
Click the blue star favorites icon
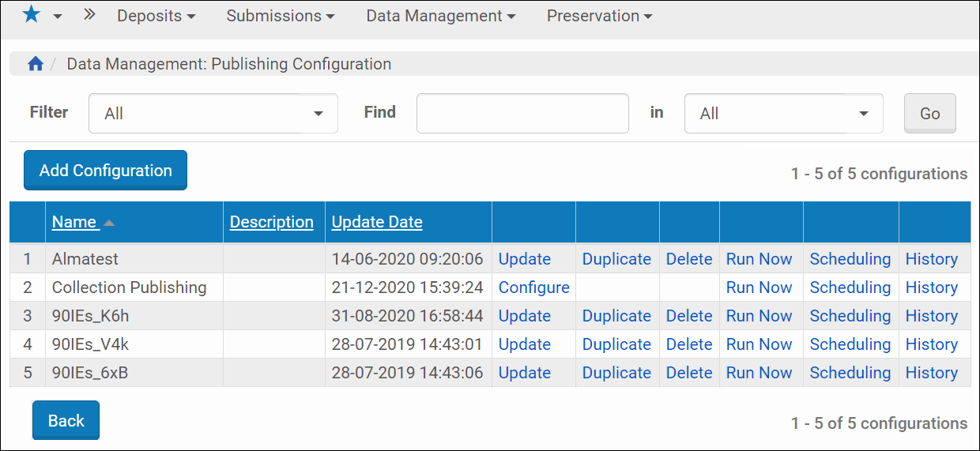point(31,15)
